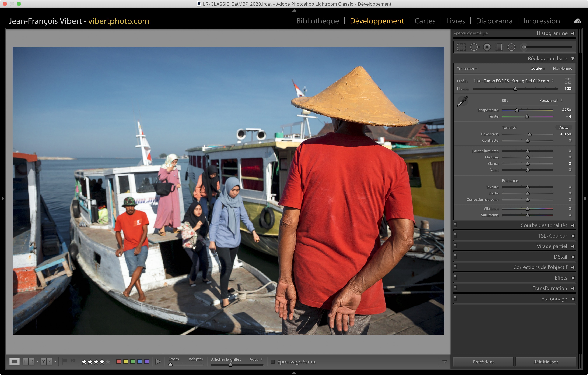Image resolution: width=588 pixels, height=375 pixels.
Task: Open the profile browser grid icon
Action: [x=568, y=81]
